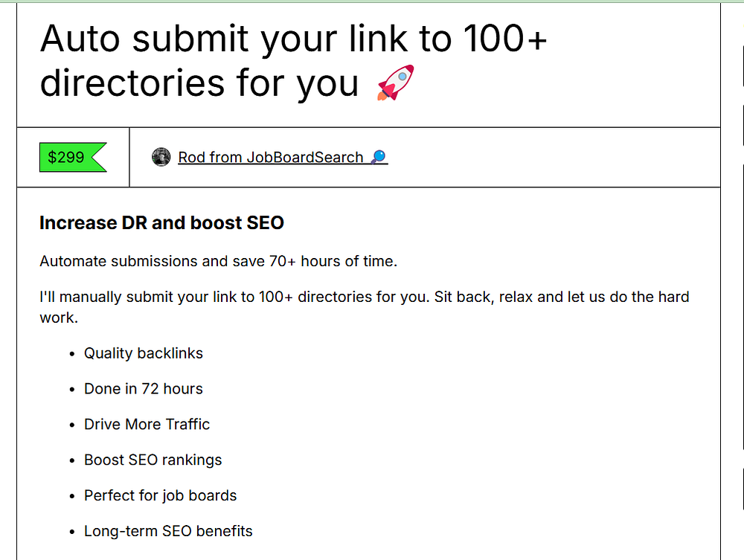This screenshot has height=560, width=744.
Task: Click the bullet dot beside 'Drive More Traffic'
Action: click(x=71, y=425)
